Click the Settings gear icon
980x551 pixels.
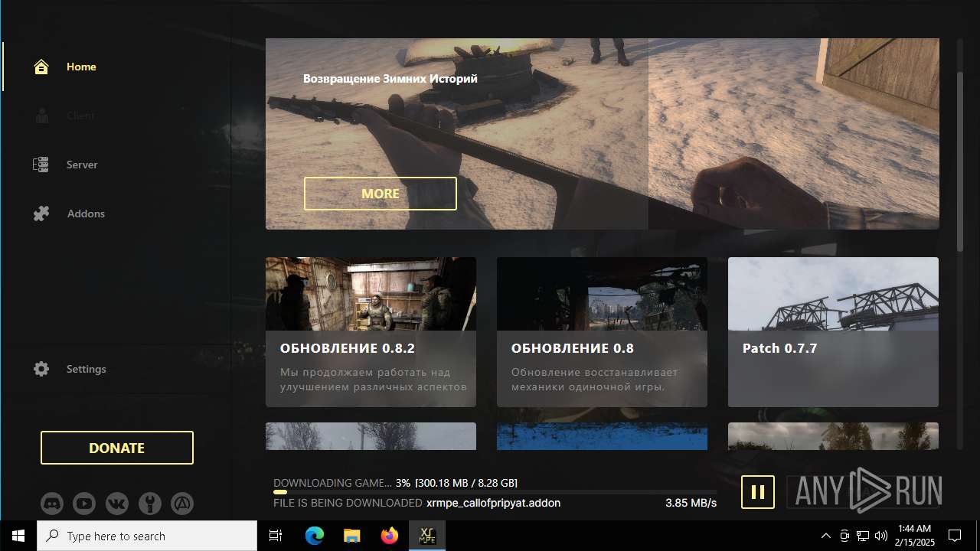41,369
